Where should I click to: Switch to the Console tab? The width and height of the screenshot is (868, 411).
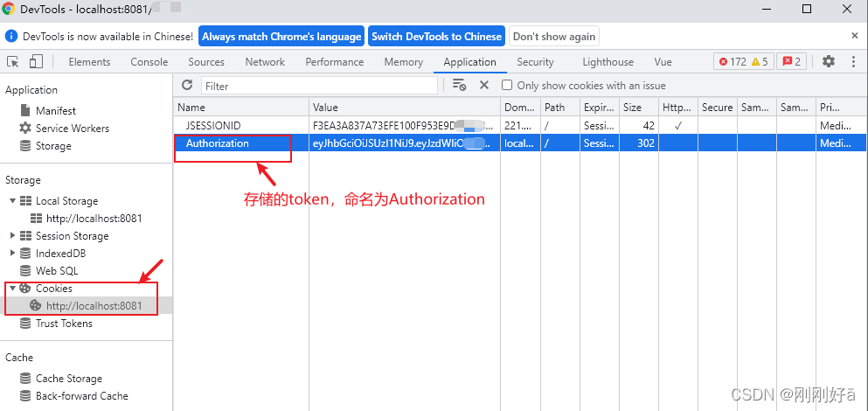pyautogui.click(x=149, y=62)
